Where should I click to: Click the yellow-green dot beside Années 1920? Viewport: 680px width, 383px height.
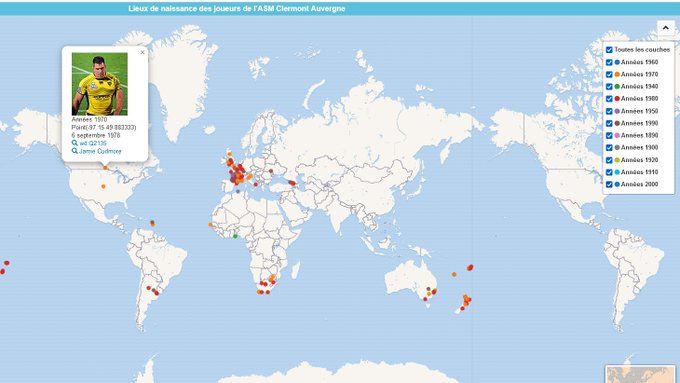pos(617,160)
